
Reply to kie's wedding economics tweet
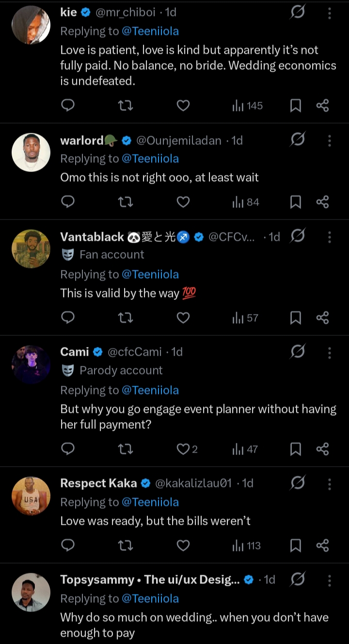point(68,105)
